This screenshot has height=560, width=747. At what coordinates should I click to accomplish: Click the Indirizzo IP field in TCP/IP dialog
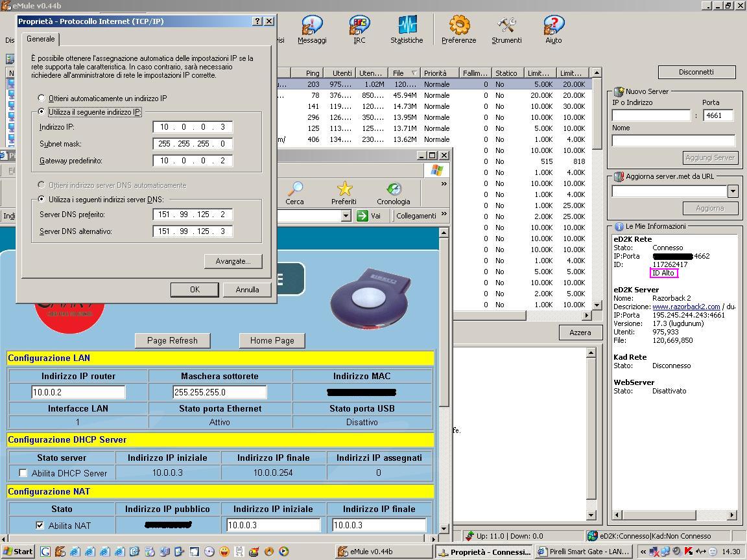pos(193,127)
